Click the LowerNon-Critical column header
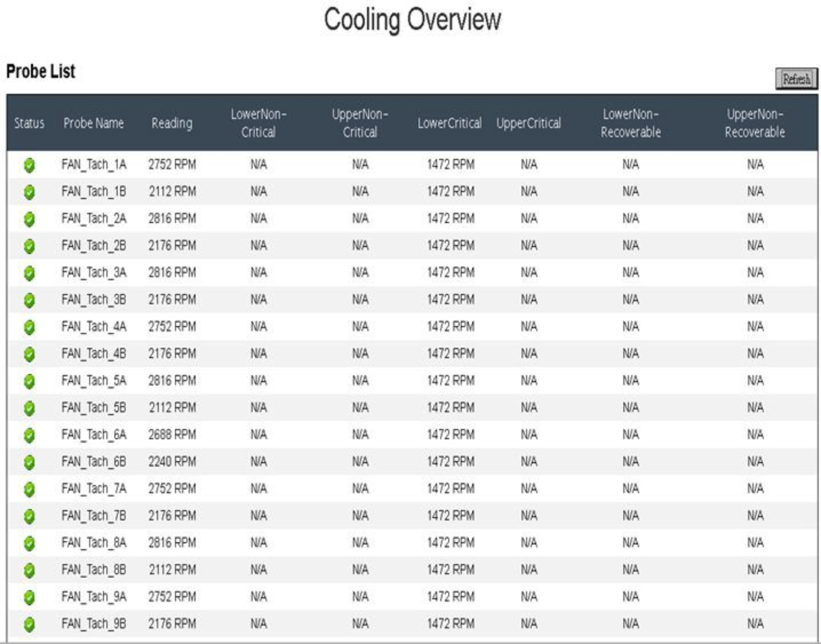This screenshot has height=644, width=821. coord(259,123)
